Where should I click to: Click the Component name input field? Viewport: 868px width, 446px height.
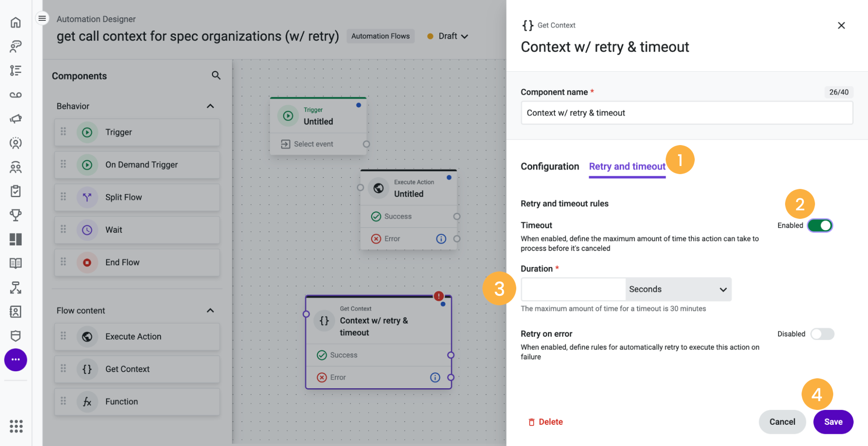pos(686,113)
